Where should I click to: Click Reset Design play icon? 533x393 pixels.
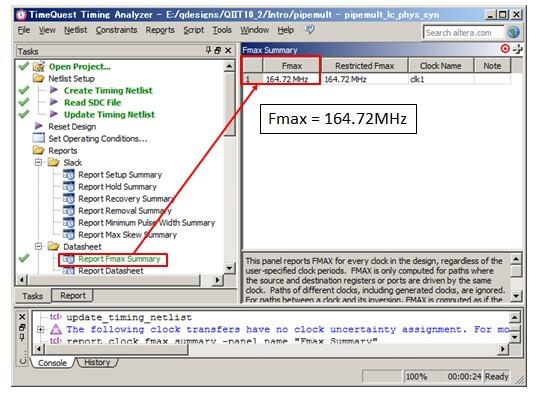coord(38,126)
